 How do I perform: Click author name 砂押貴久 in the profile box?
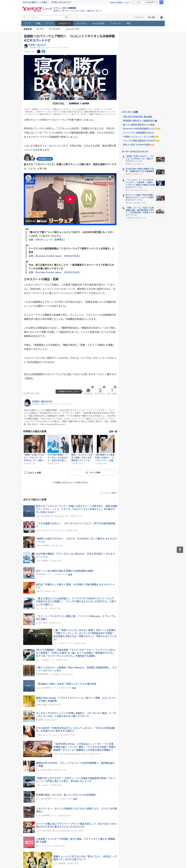(36, 401)
